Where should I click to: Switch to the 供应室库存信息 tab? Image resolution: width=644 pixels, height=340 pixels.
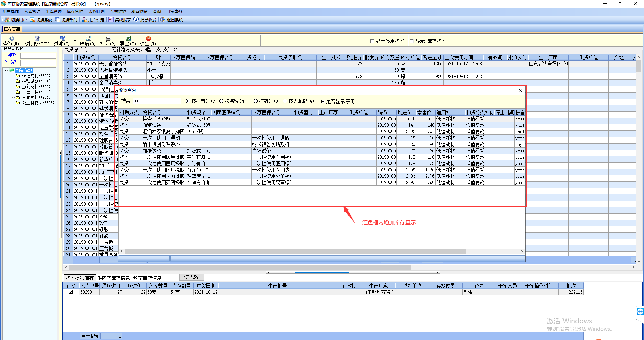coord(113,278)
